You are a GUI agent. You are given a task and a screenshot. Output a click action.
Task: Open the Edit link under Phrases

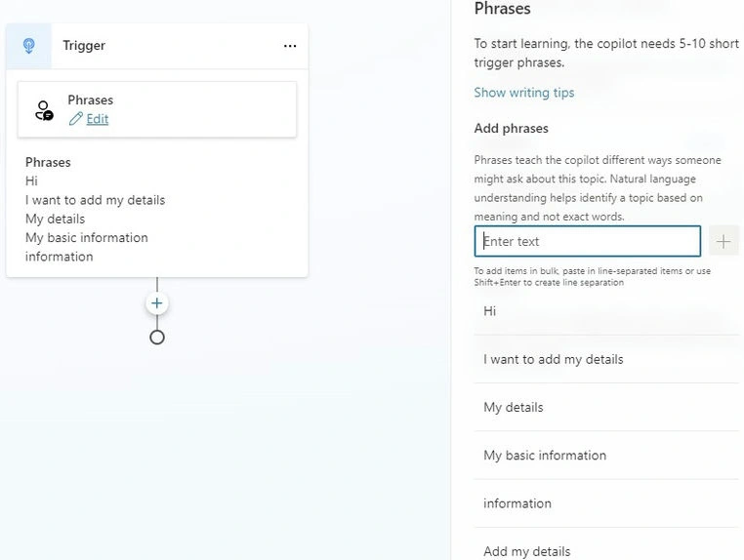tap(98, 119)
